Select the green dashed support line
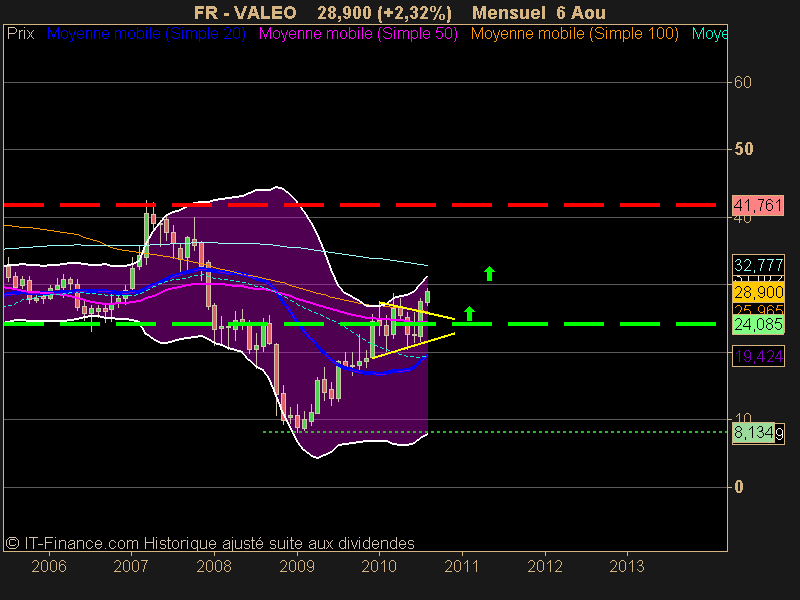The height and width of the screenshot is (600, 800). click(x=360, y=324)
